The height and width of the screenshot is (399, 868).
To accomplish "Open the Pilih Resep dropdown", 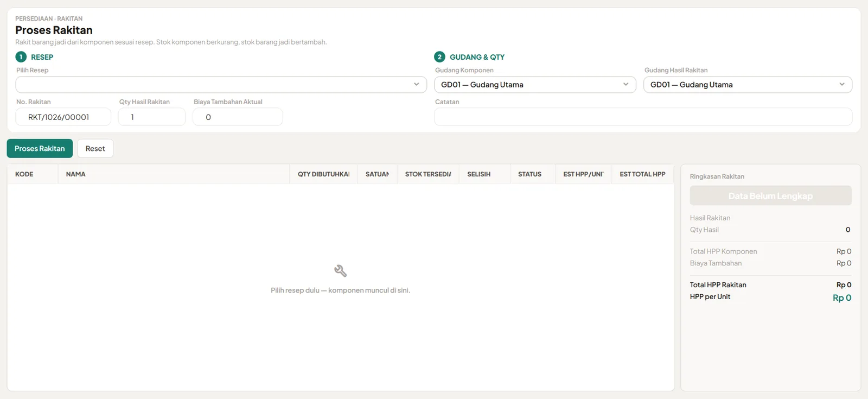I will [x=221, y=85].
